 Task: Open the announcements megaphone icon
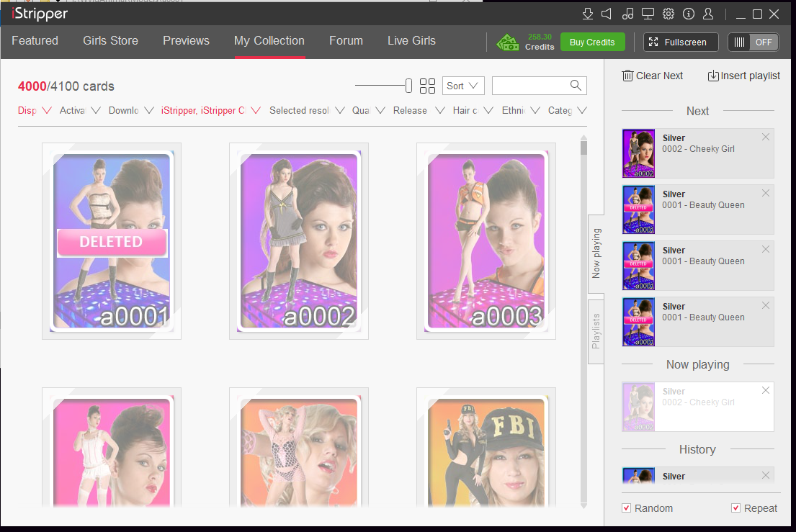(607, 14)
